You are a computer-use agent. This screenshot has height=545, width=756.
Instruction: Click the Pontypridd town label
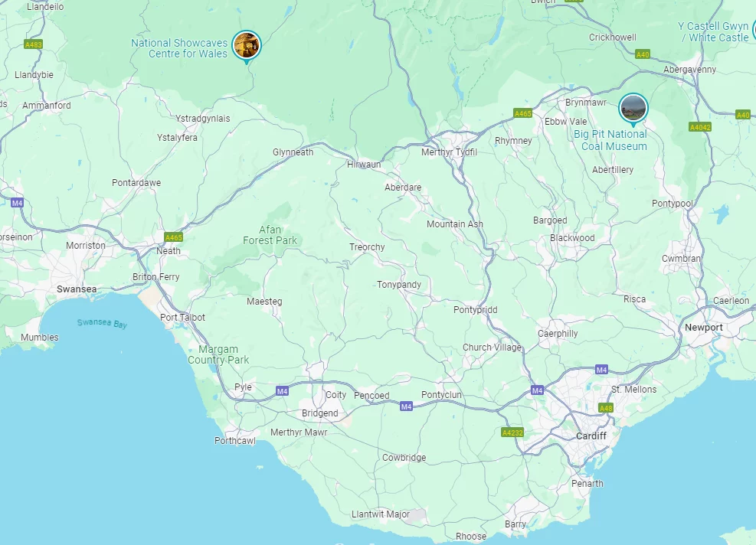pos(475,310)
